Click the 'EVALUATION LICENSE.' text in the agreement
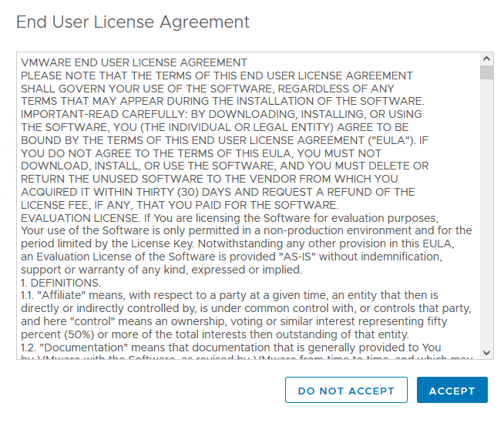 pos(81,218)
